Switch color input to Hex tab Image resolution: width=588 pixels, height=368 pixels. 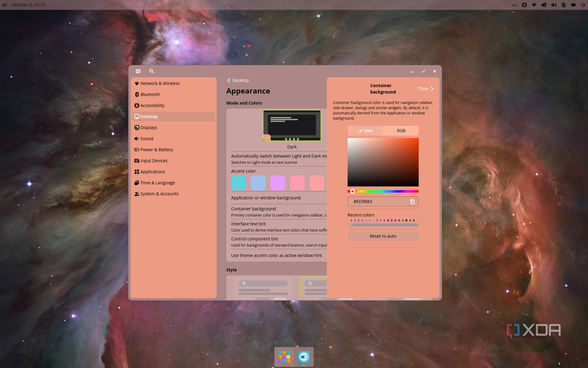coord(365,130)
